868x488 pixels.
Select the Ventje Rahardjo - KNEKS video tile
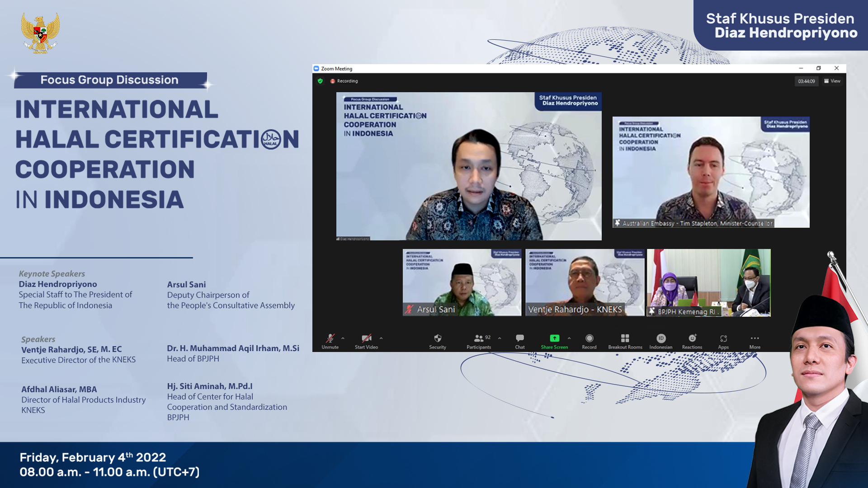[585, 282]
